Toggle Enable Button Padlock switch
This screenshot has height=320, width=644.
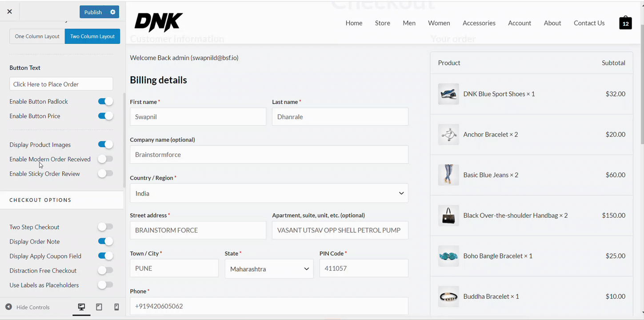coord(105,101)
